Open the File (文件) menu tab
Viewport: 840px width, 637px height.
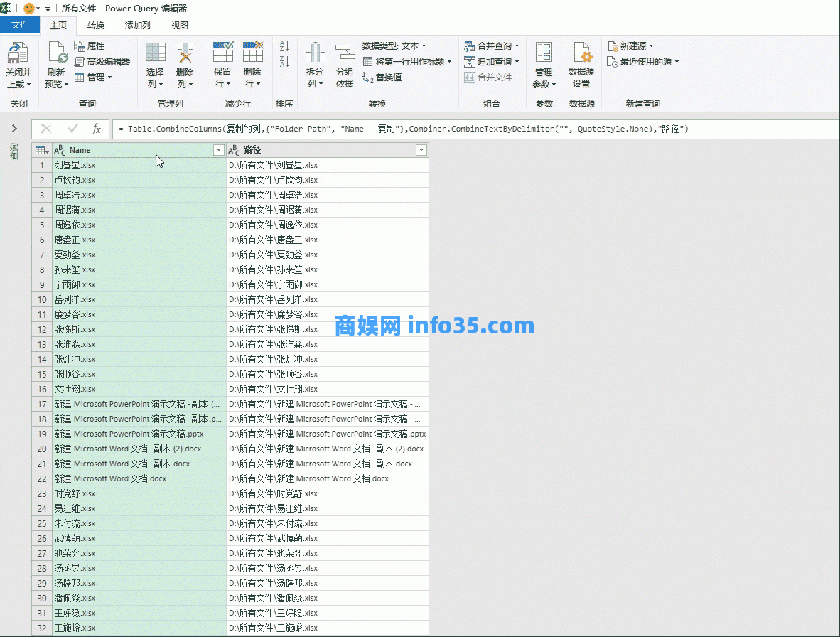20,26
